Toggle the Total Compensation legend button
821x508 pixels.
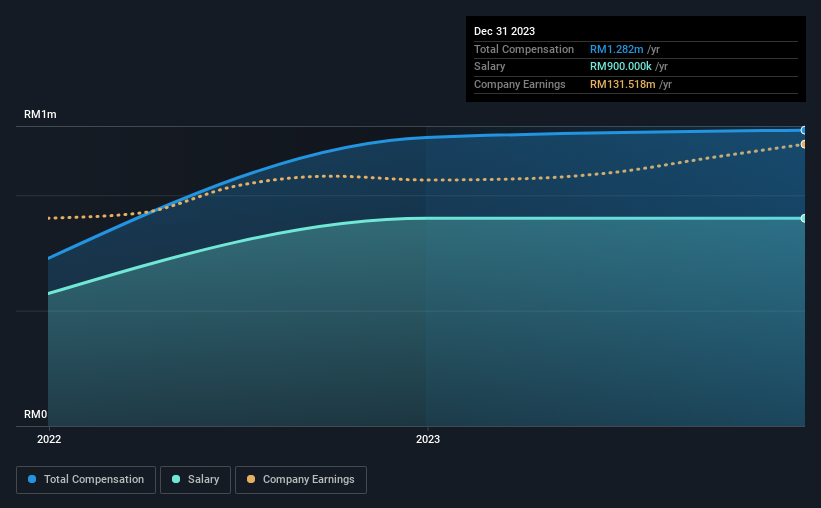tap(86, 480)
